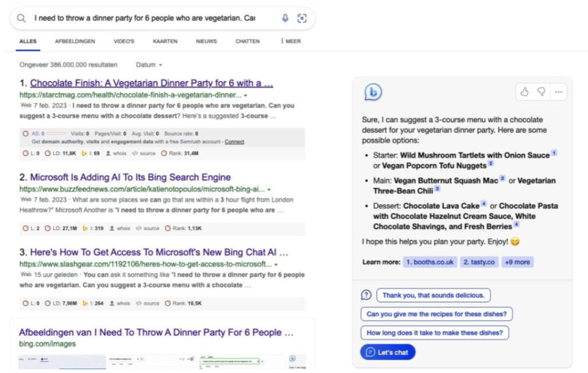Open the '1. booths.co.uk' source

pos(430,262)
